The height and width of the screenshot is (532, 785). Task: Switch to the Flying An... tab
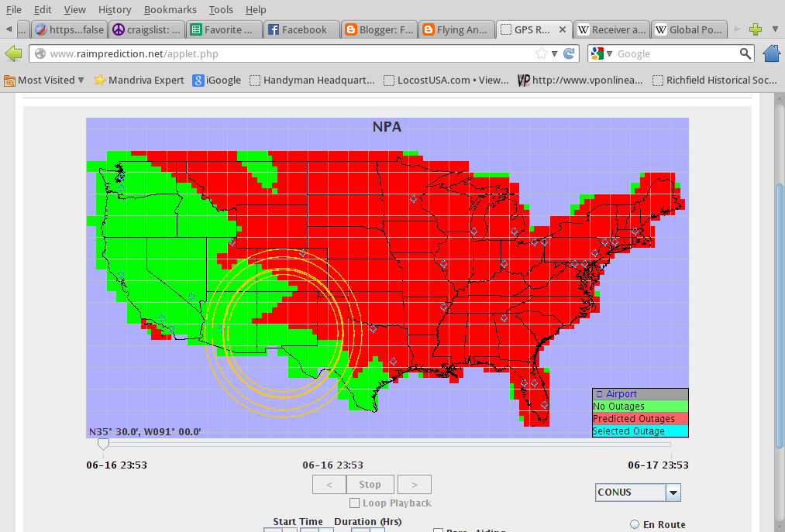pos(456,29)
